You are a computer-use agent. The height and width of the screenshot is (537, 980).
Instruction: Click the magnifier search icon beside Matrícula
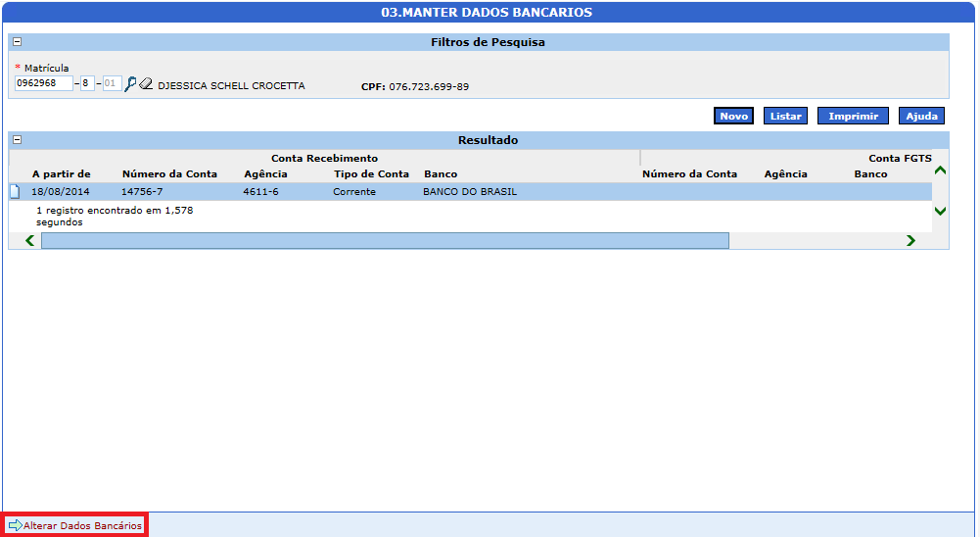[x=130, y=85]
